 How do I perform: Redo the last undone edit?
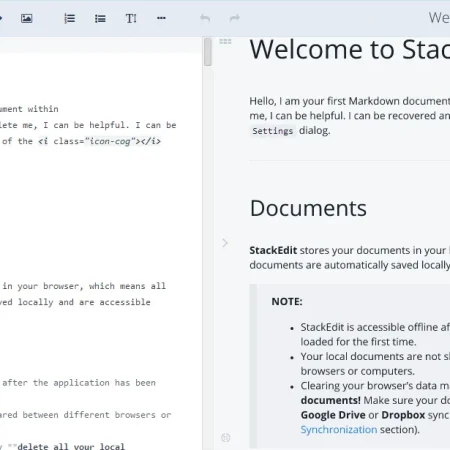[x=235, y=18]
